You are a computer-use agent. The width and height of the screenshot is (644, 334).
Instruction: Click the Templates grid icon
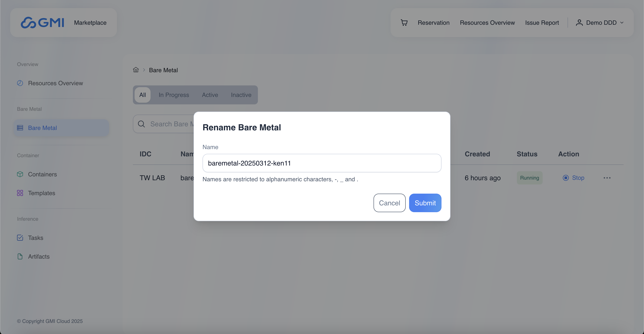click(x=20, y=193)
